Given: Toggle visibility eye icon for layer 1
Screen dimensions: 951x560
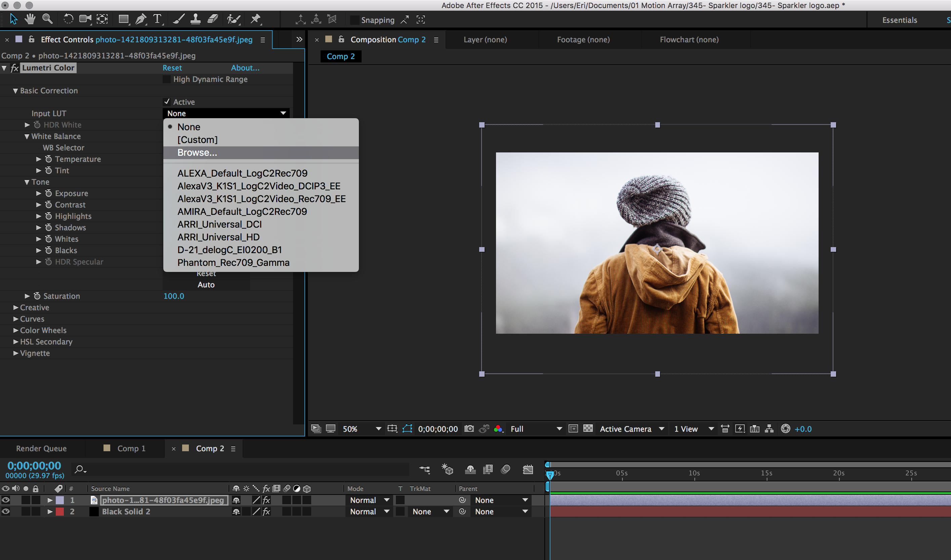Looking at the screenshot, I should pyautogui.click(x=5, y=501).
